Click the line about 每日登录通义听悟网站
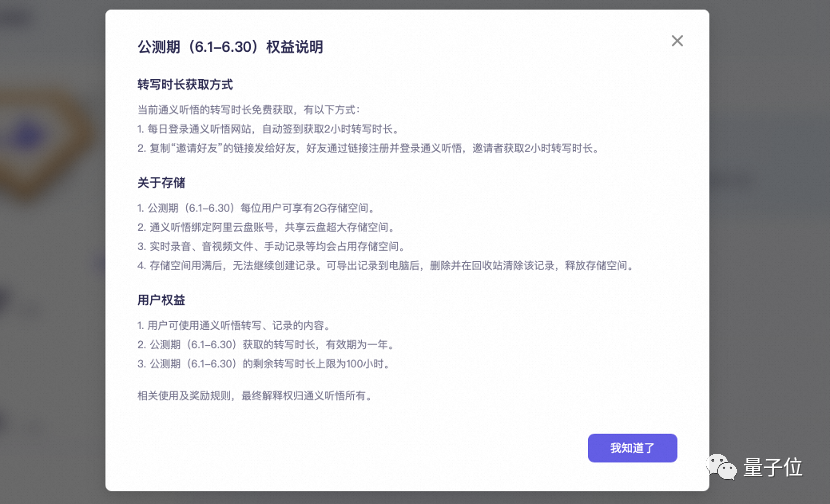Image resolution: width=830 pixels, height=504 pixels. point(268,129)
